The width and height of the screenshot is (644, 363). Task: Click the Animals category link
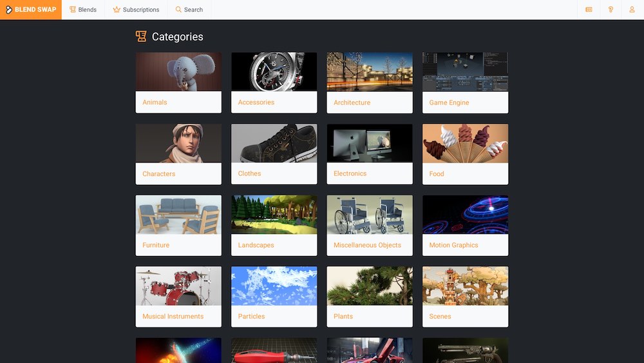coord(155,103)
